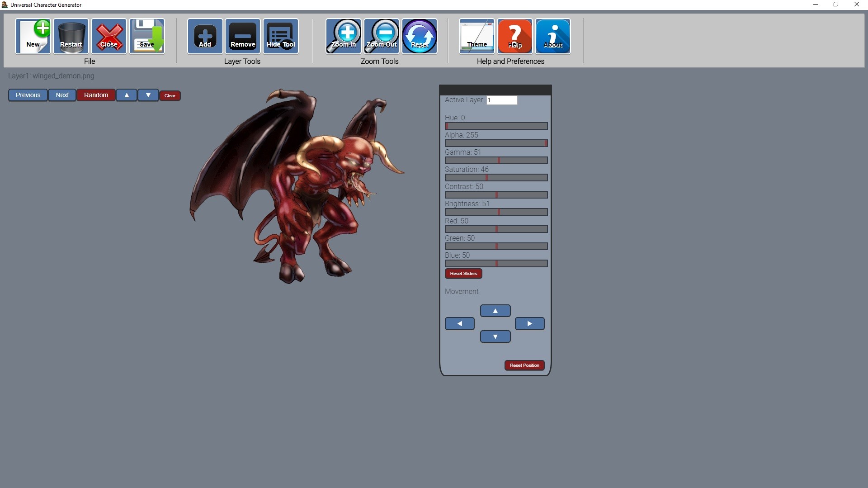This screenshot has width=868, height=488.
Task: Click the New file icon
Action: point(33,36)
